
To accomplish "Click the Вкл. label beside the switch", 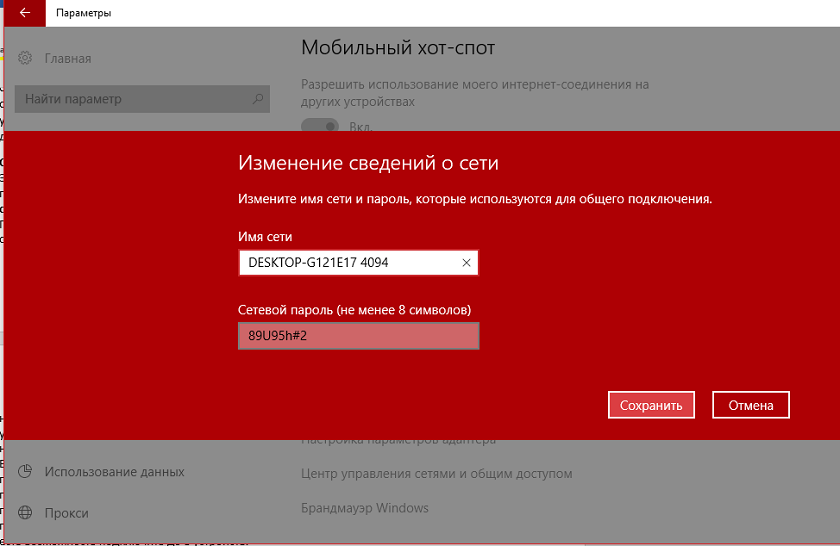I will (x=361, y=127).
